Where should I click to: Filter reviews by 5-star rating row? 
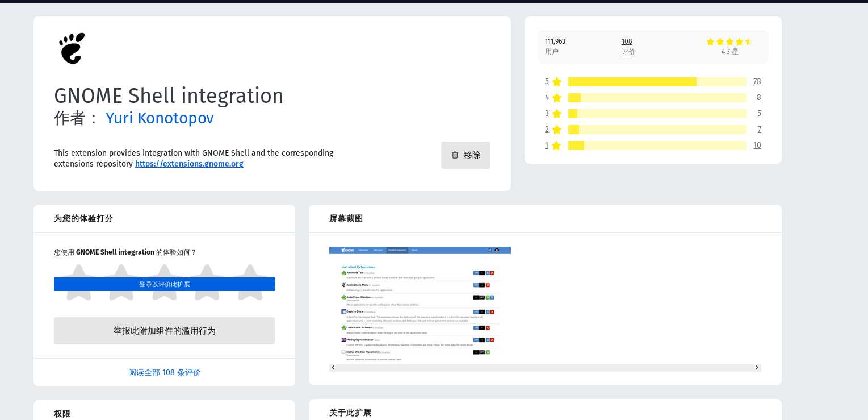pyautogui.click(x=653, y=82)
